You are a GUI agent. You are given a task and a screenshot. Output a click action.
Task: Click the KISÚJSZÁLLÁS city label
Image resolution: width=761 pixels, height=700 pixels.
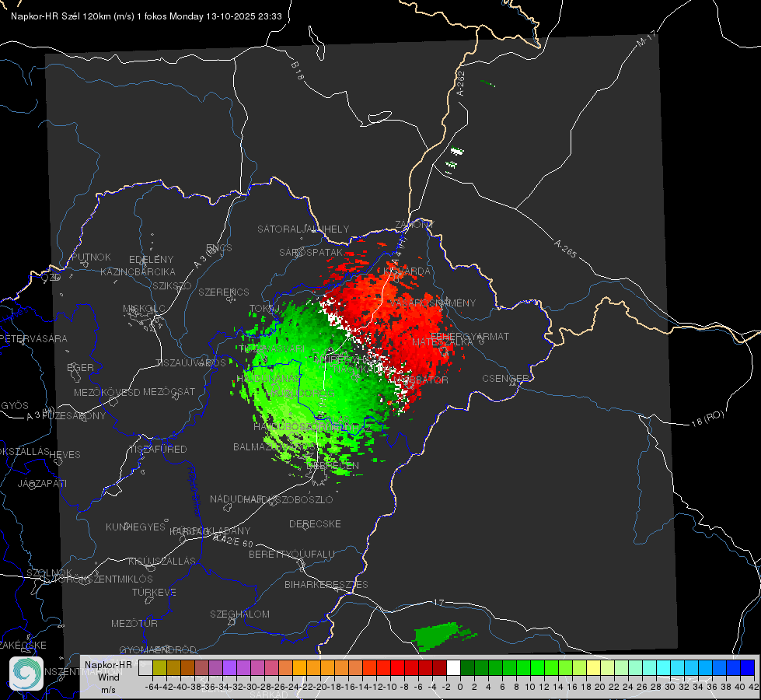162,561
